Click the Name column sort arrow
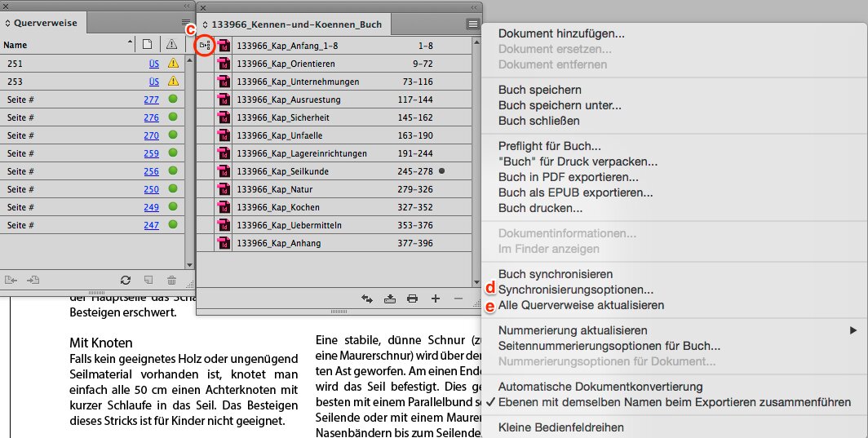 pyautogui.click(x=130, y=42)
